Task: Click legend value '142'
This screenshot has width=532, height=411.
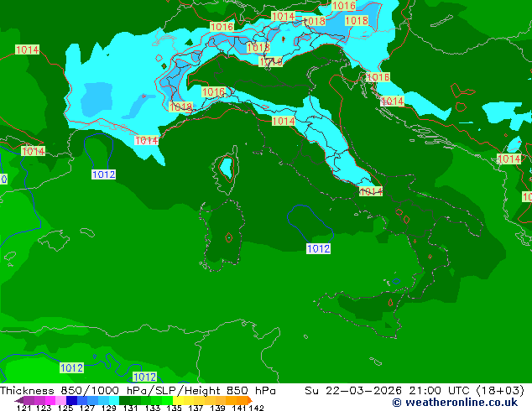Action: coord(256,408)
